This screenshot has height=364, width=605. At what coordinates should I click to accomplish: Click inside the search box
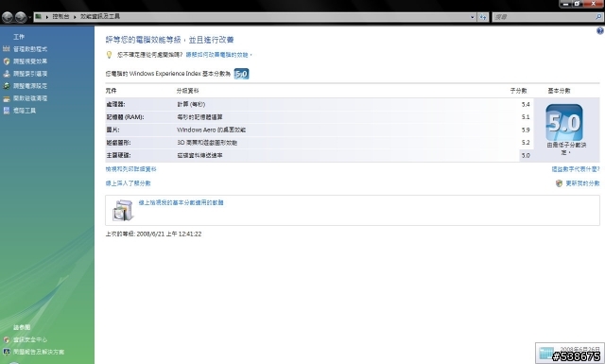(544, 17)
